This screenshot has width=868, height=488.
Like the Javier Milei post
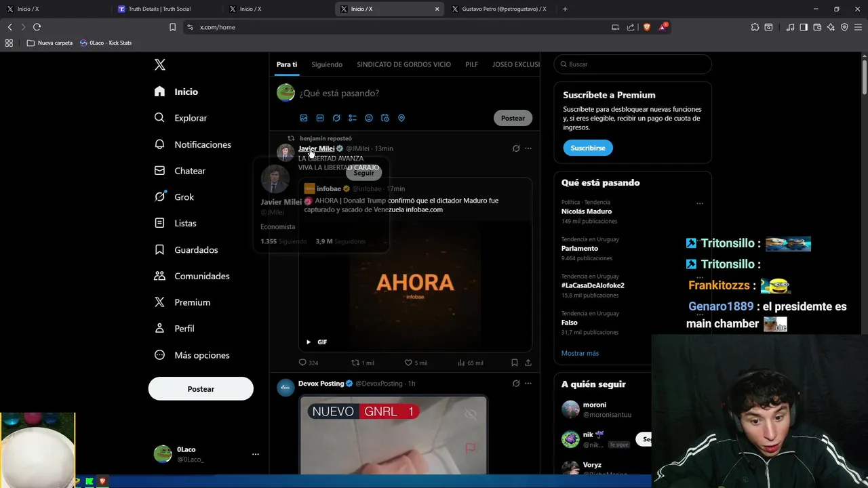[416, 363]
